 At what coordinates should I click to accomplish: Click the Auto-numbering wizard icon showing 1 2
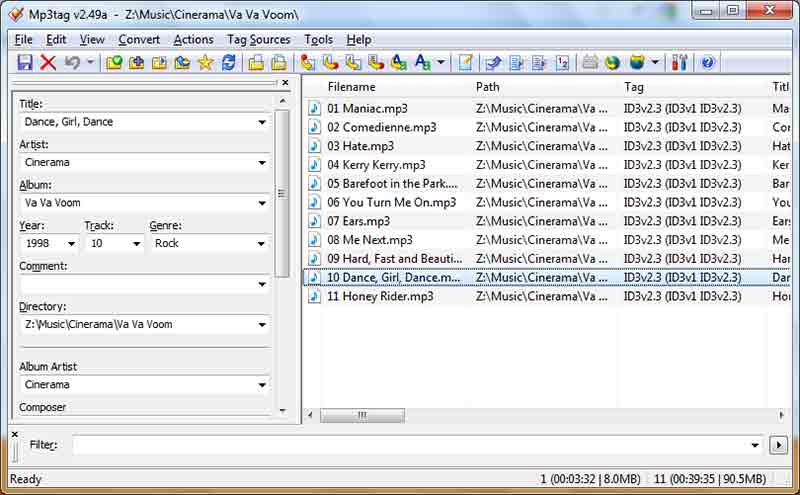(x=562, y=62)
